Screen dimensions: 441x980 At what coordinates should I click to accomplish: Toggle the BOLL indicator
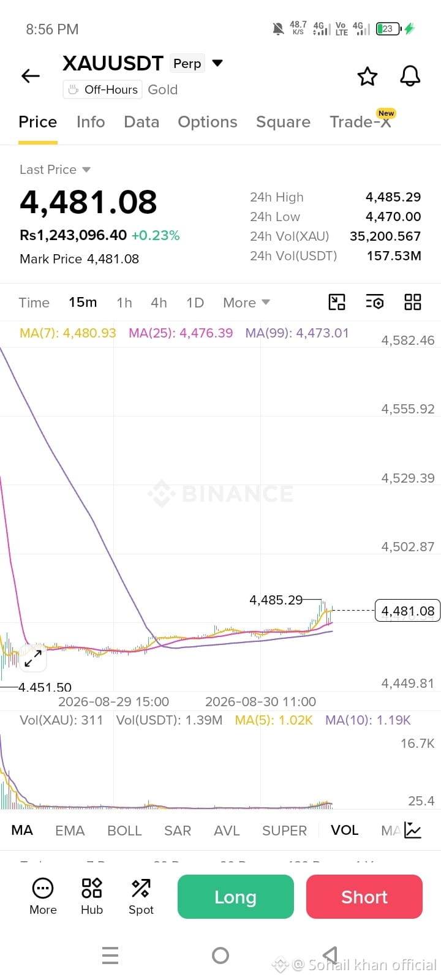(x=124, y=831)
